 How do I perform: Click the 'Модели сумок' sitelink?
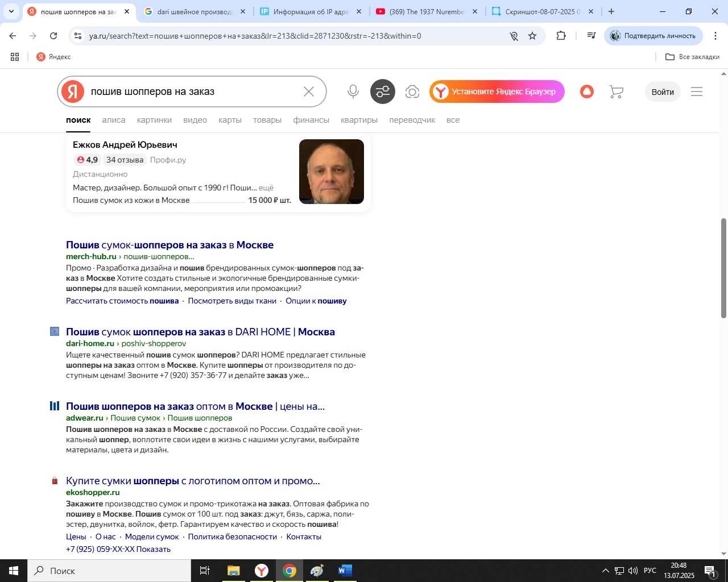pos(152,537)
